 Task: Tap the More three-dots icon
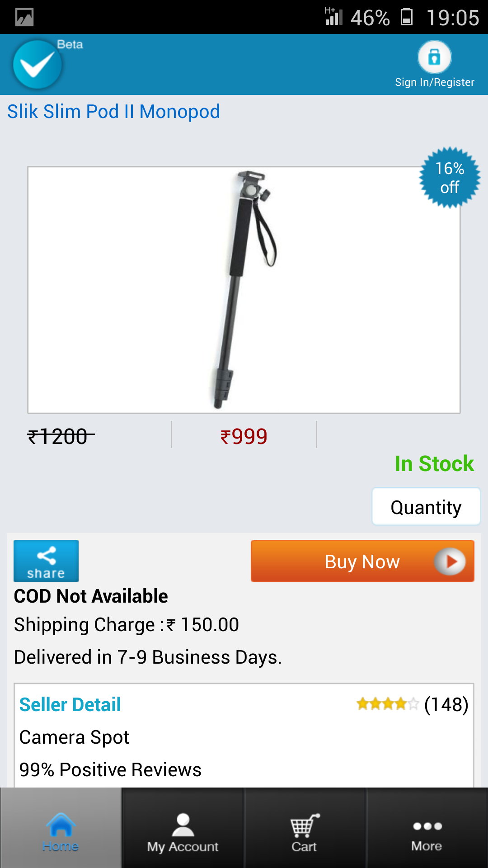point(427,826)
